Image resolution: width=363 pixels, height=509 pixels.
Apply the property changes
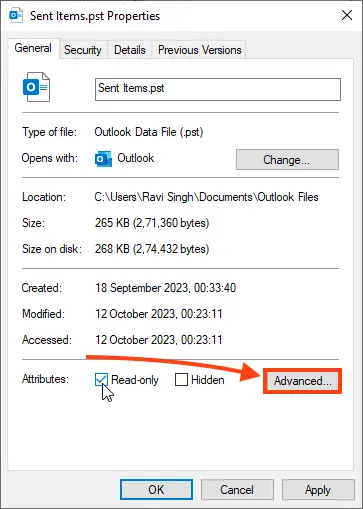click(318, 490)
